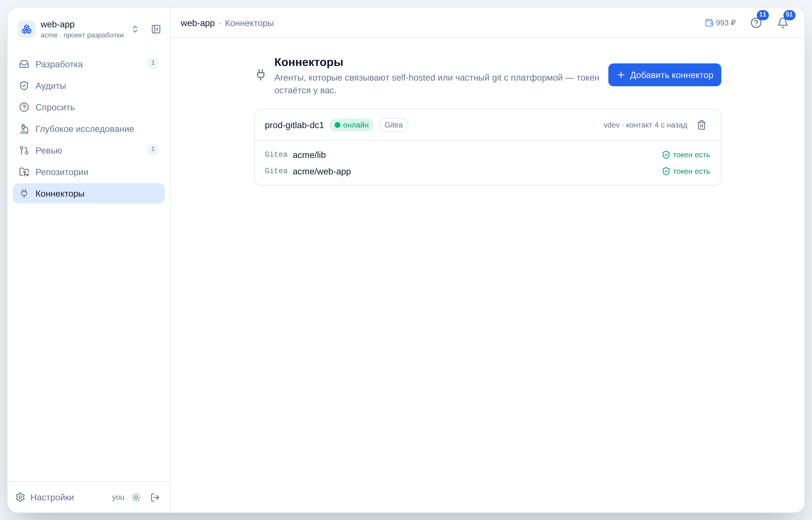
Task: Open Репозитории in the sidebar
Action: pyautogui.click(x=89, y=172)
